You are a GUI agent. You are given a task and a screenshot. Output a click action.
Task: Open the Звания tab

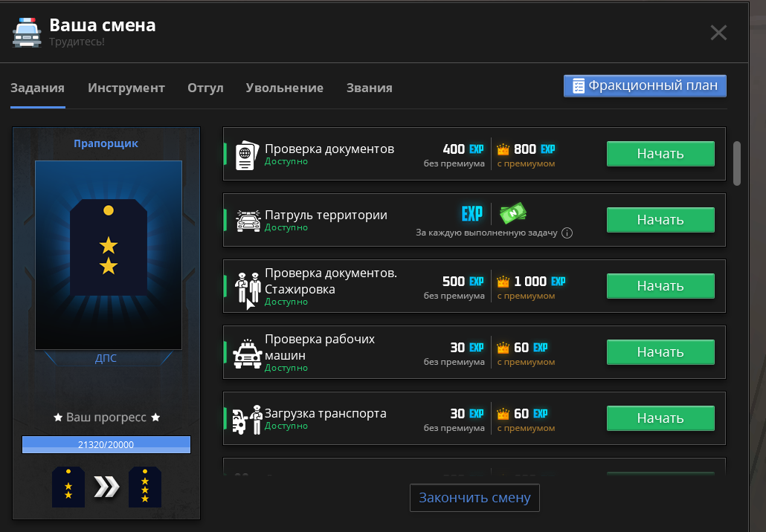370,88
